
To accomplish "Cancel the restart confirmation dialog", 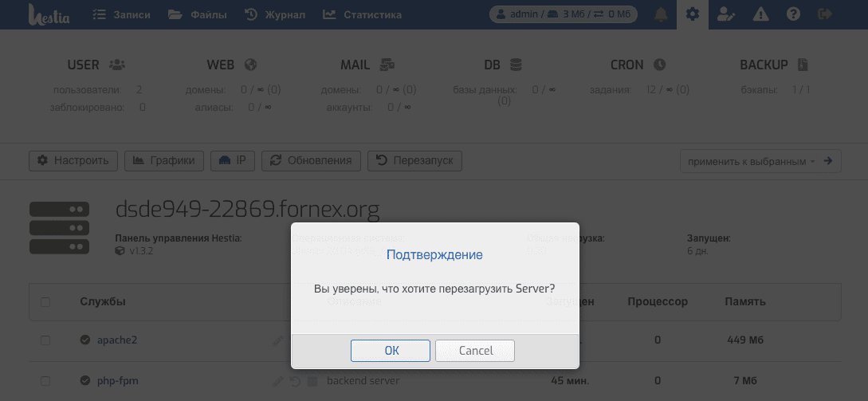I will 476,351.
